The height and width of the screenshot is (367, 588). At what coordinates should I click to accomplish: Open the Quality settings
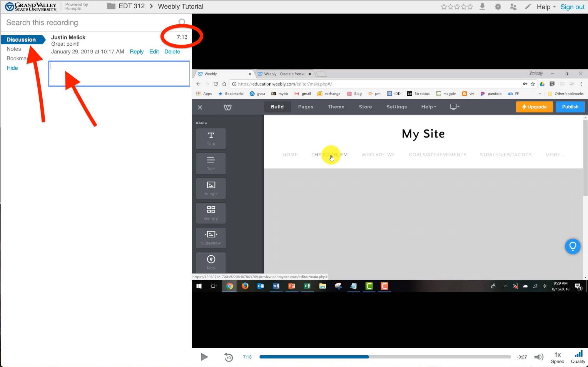coord(578,357)
